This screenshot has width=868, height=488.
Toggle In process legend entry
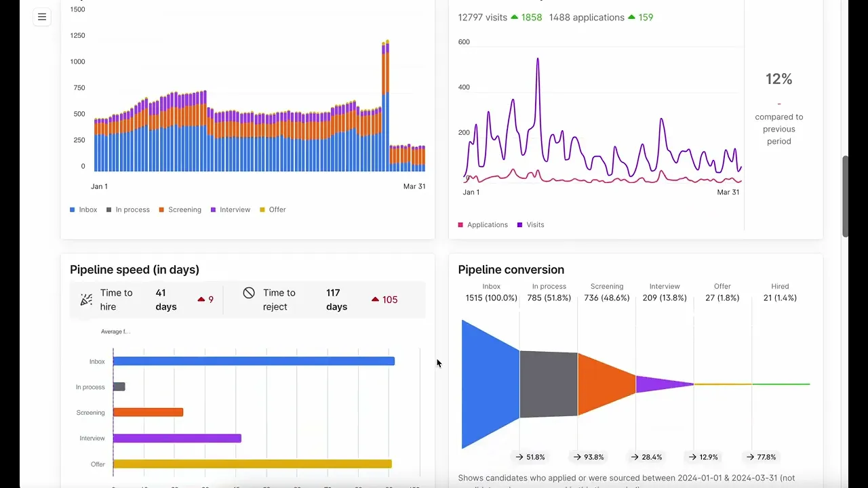pyautogui.click(x=128, y=209)
